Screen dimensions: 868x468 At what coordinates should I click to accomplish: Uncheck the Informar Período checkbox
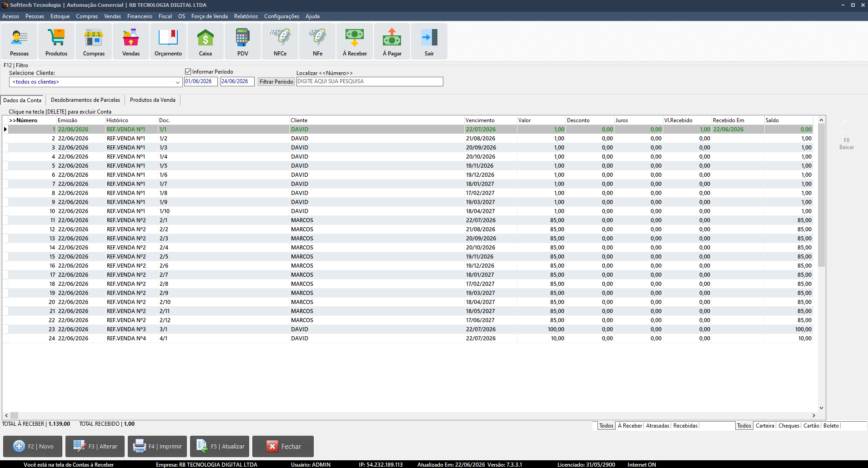(x=188, y=72)
